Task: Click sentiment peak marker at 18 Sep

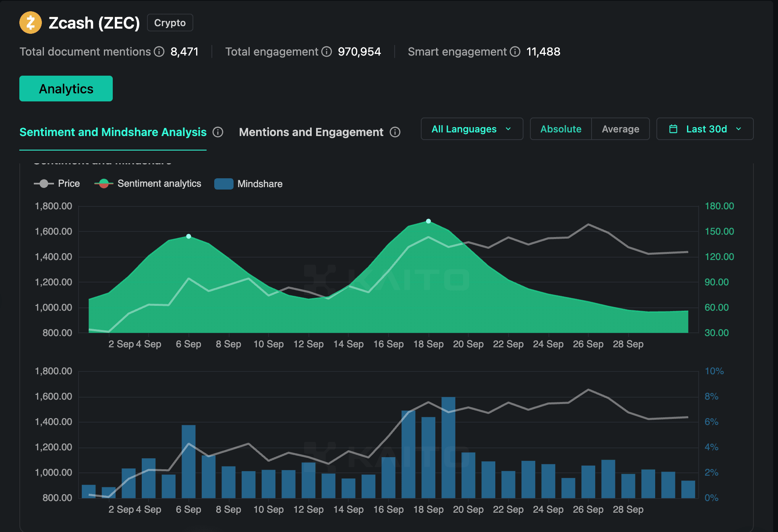Action: [x=428, y=221]
